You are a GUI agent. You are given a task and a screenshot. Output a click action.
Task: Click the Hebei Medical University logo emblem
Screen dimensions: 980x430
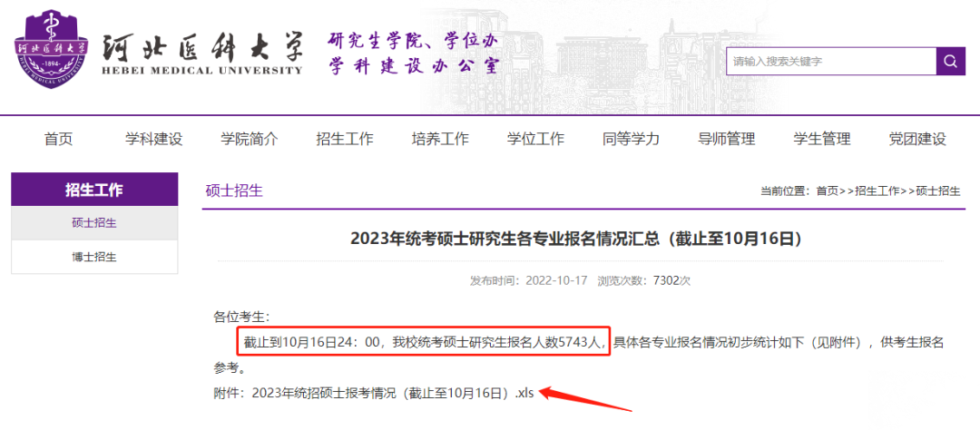[51, 49]
